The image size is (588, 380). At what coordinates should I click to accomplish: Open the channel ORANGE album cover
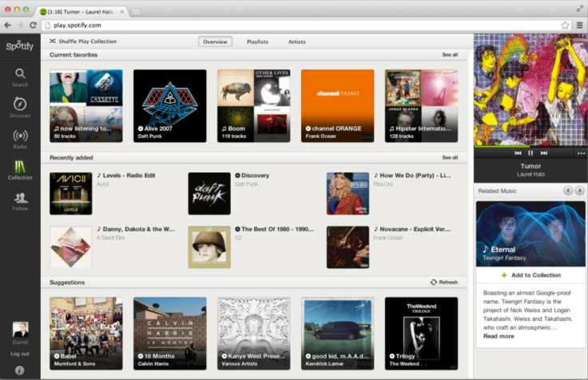click(x=337, y=105)
